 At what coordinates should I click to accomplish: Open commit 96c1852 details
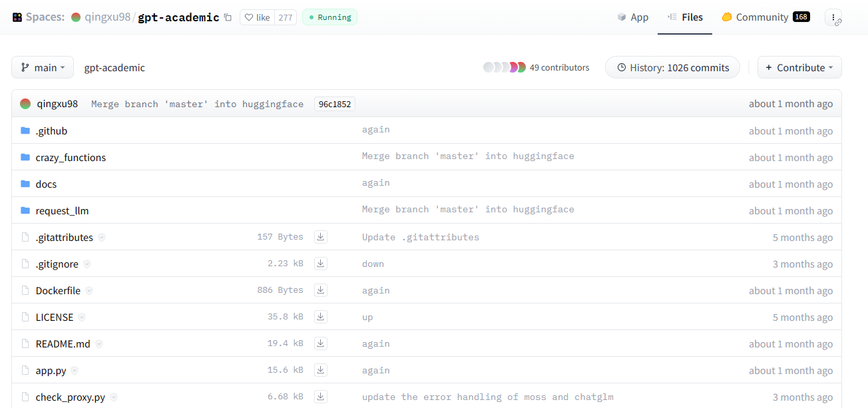[x=334, y=104]
